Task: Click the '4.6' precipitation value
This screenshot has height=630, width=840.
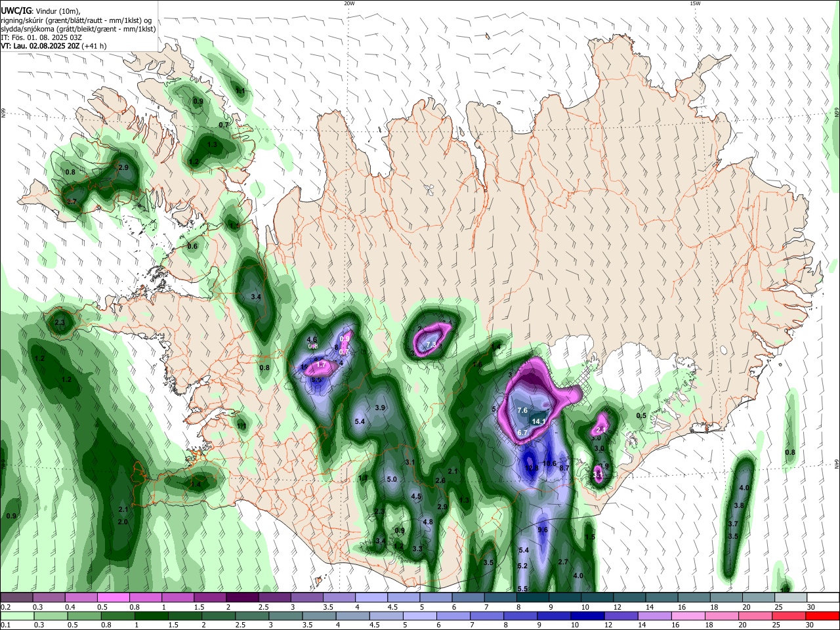Action: click(312, 339)
